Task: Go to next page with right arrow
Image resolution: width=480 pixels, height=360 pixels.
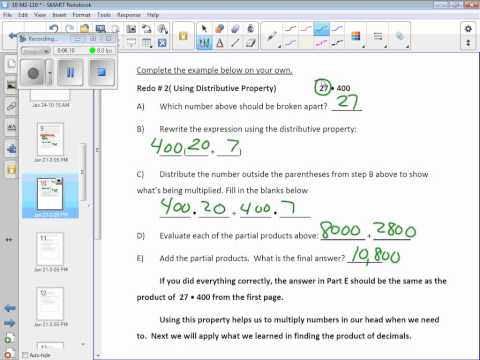Action: (10, 323)
